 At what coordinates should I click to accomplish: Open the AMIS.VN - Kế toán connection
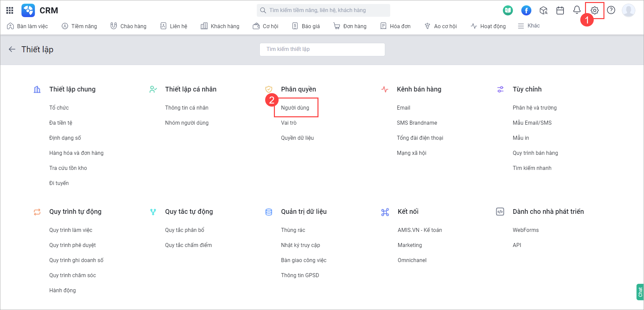coord(420,230)
